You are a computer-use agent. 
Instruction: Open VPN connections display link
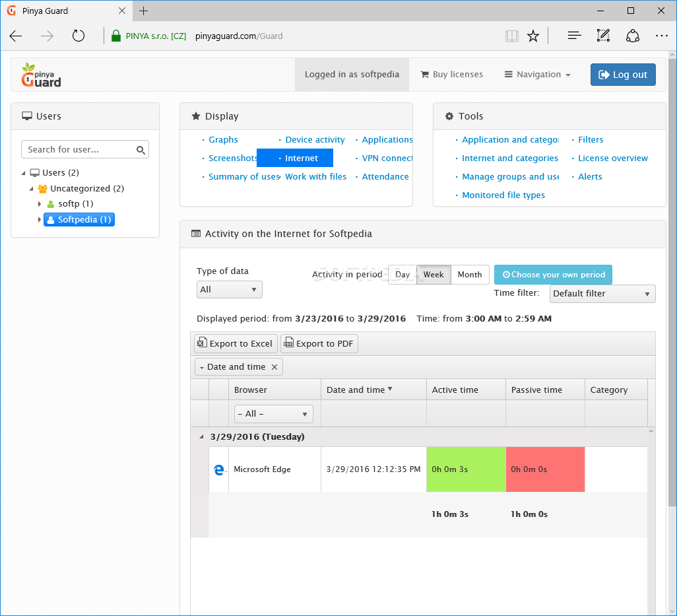[x=387, y=158]
